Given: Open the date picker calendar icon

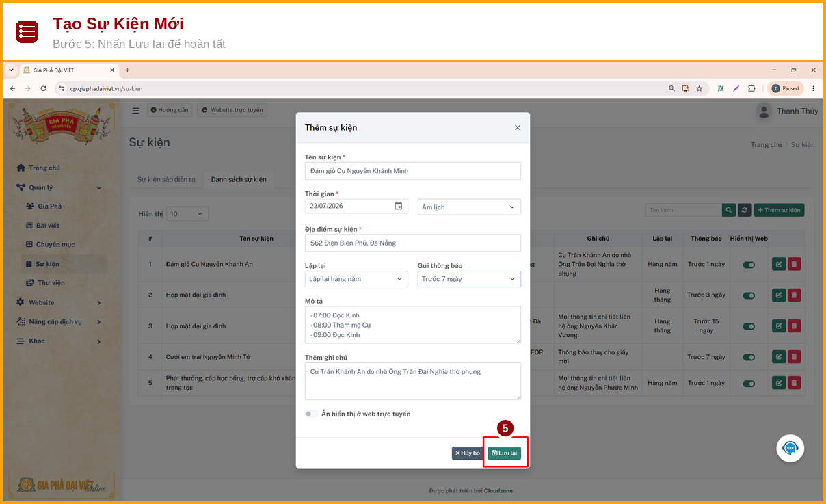Looking at the screenshot, I should [399, 206].
